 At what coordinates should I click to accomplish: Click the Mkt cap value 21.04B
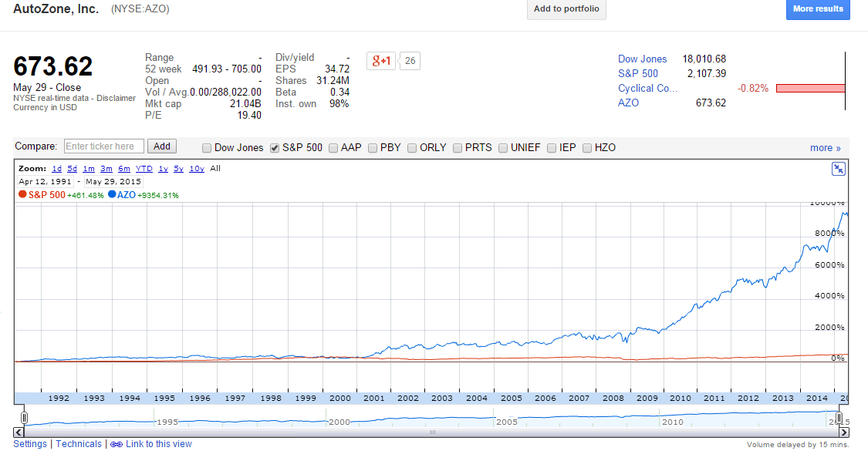pos(245,104)
